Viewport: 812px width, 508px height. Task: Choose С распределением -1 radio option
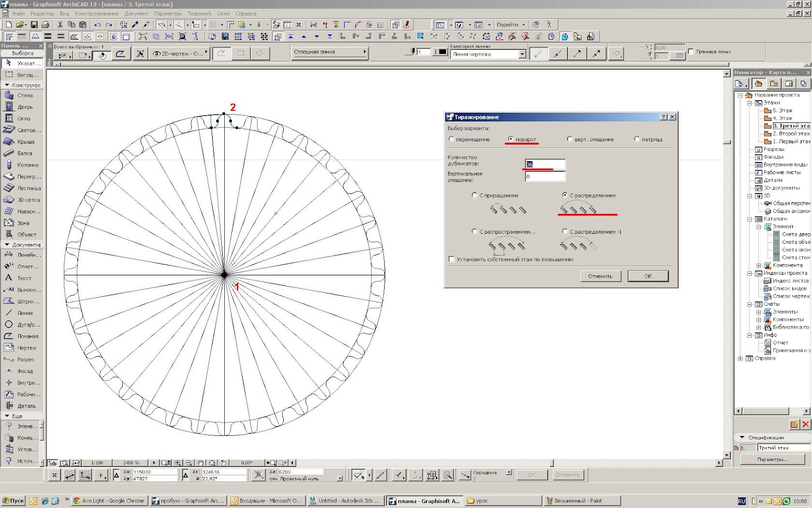(x=565, y=232)
